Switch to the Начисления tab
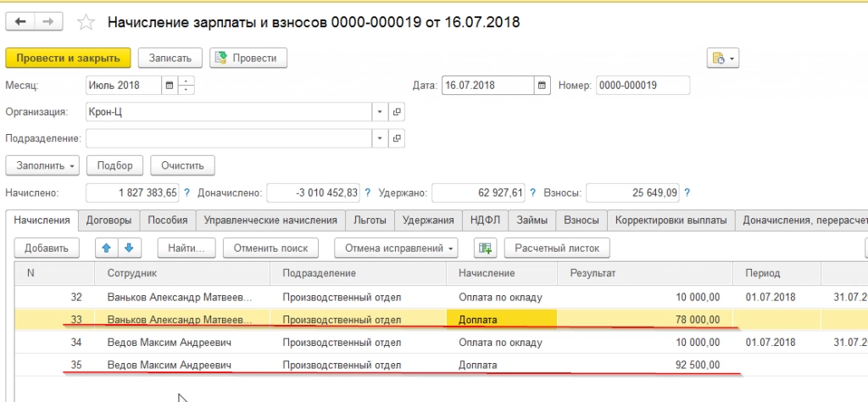868x402 pixels. pos(42,220)
